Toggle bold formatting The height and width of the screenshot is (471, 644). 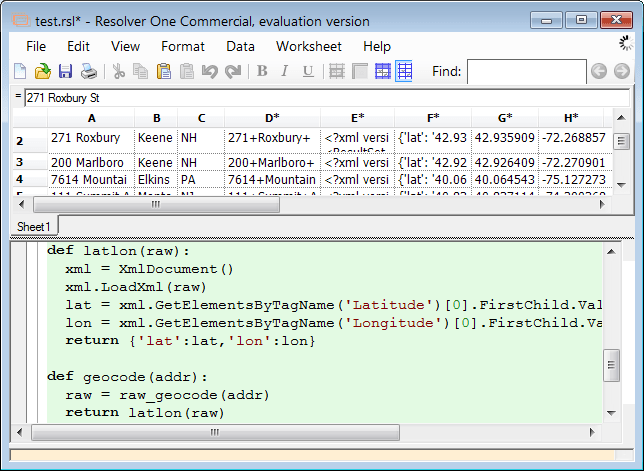[262, 71]
